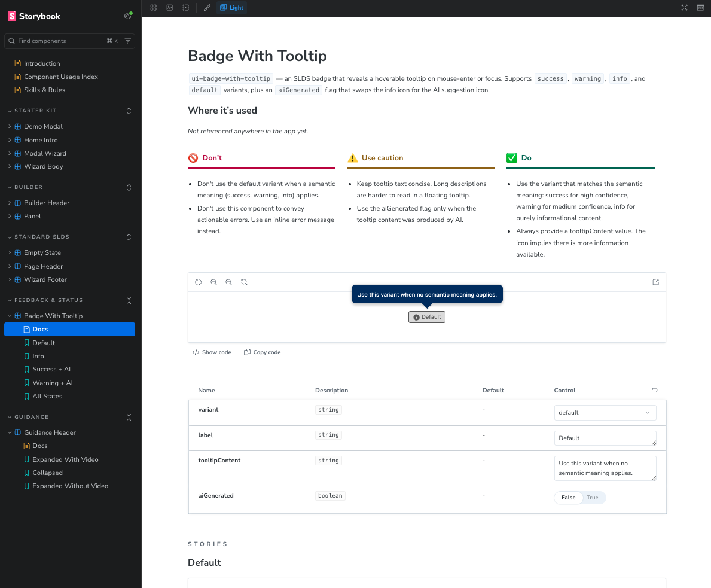Click the Default story heading
This screenshot has width=711, height=588.
[205, 563]
